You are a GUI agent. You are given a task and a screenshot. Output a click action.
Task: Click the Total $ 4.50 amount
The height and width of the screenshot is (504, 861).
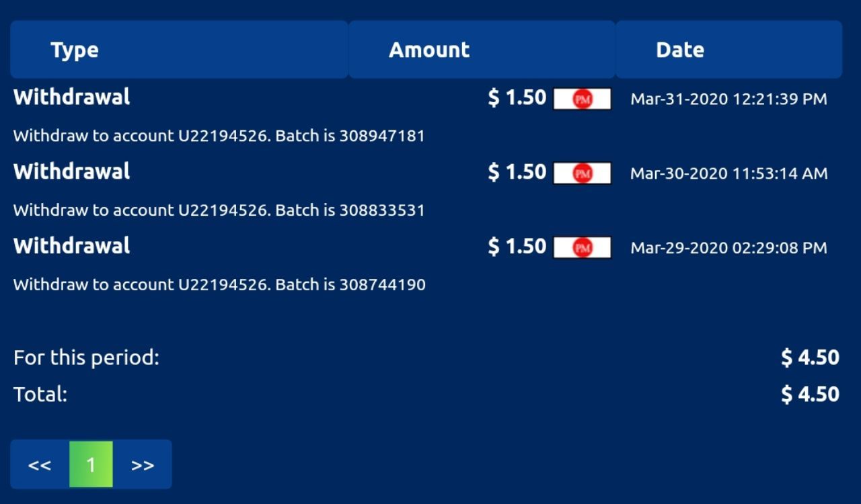810,394
